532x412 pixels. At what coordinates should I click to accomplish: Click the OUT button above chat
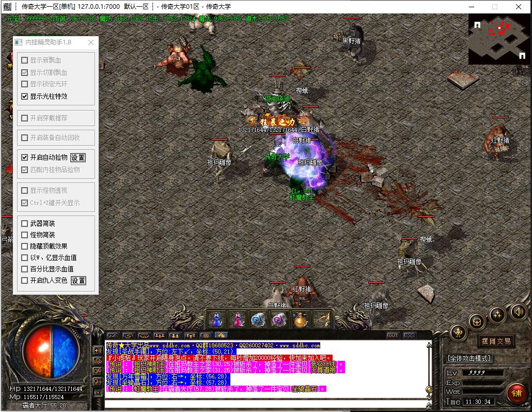(x=393, y=335)
